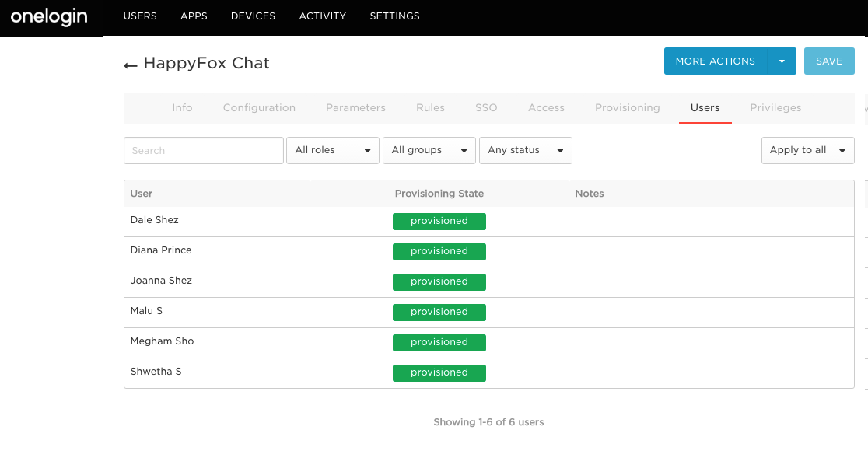
Task: Open user Shwetha S
Action: [x=156, y=372]
